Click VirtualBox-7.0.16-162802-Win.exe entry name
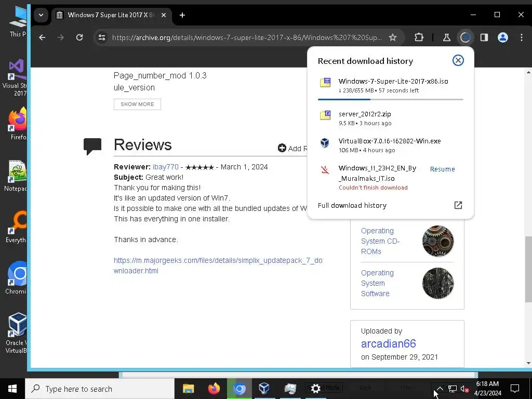Viewport: 532px width, 399px height. (390, 141)
